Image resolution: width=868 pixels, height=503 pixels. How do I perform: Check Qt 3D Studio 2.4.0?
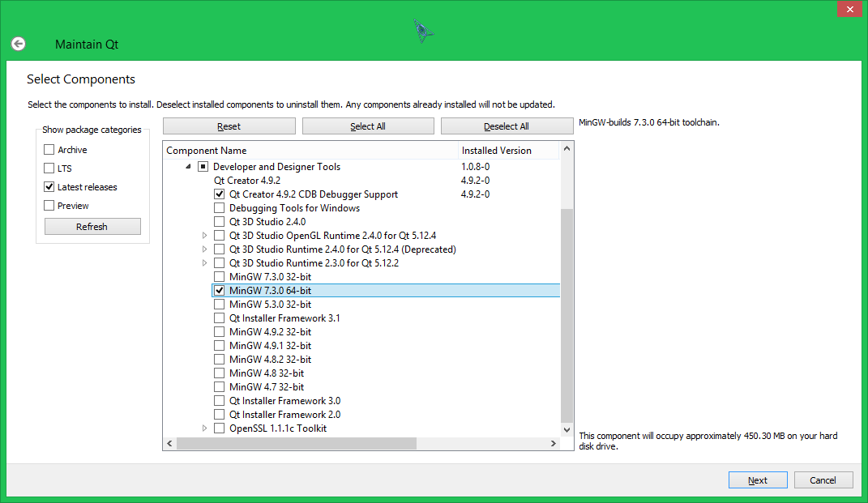[219, 222]
